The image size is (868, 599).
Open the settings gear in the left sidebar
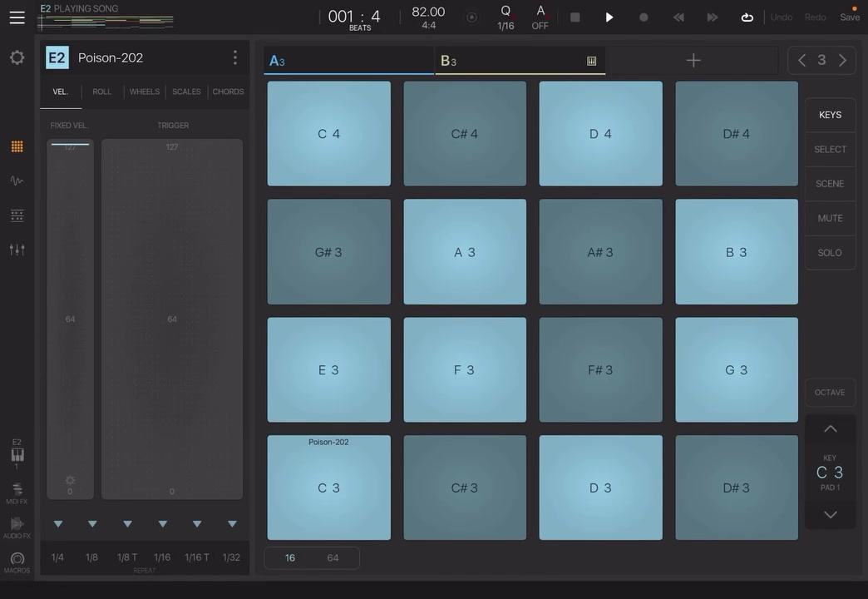coord(17,57)
